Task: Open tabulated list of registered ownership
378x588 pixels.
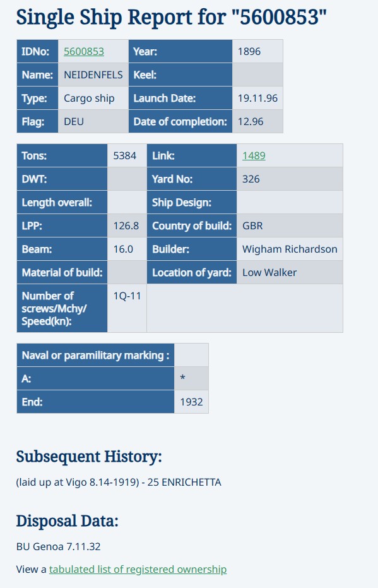Action: tap(138, 569)
